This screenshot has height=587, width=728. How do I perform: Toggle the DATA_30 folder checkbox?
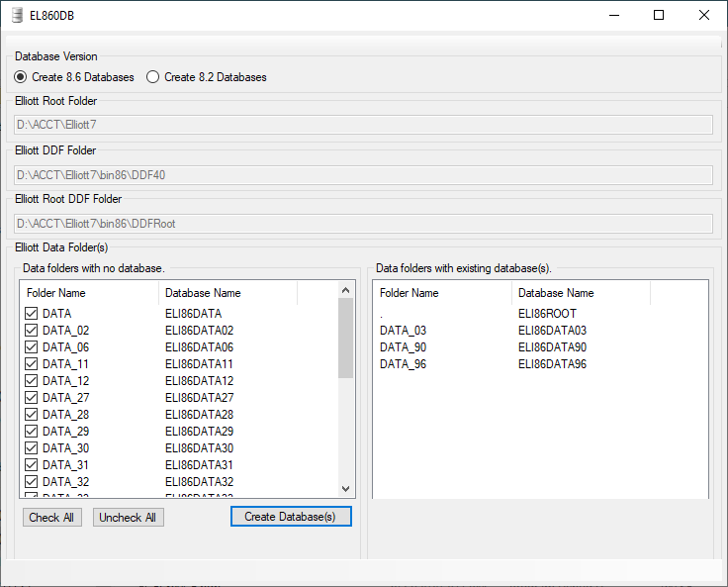31,447
